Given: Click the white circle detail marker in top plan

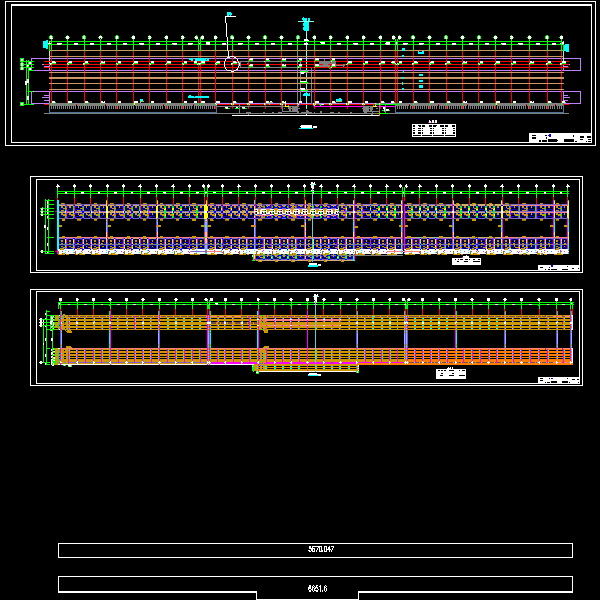Looking at the screenshot, I should [x=232, y=64].
